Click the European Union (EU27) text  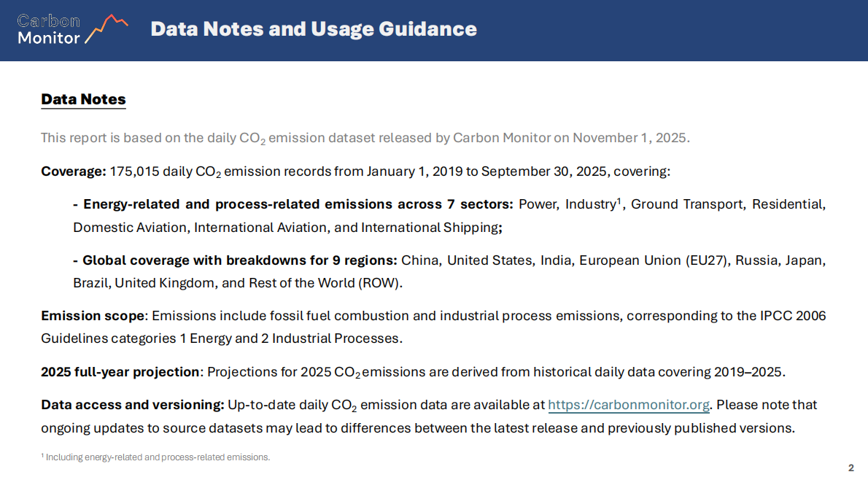653,260
